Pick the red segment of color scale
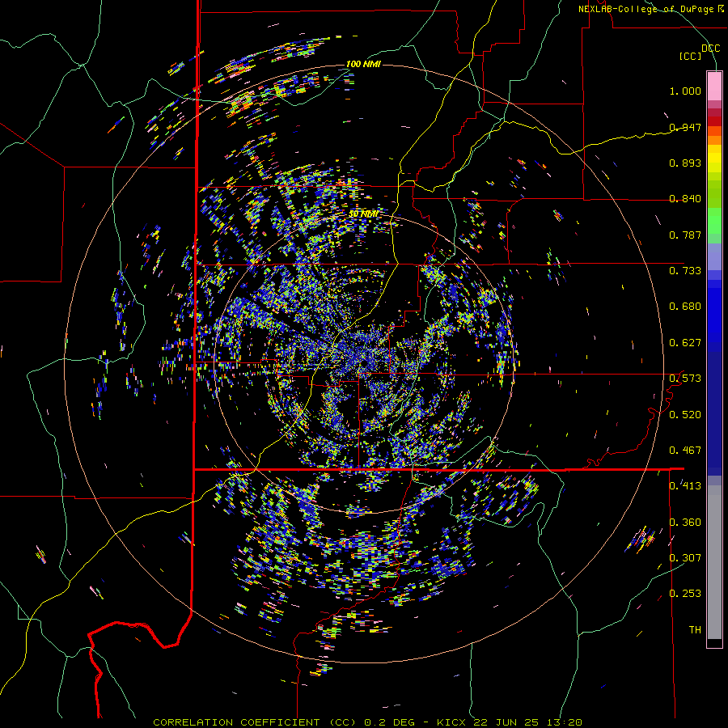 tap(714, 121)
